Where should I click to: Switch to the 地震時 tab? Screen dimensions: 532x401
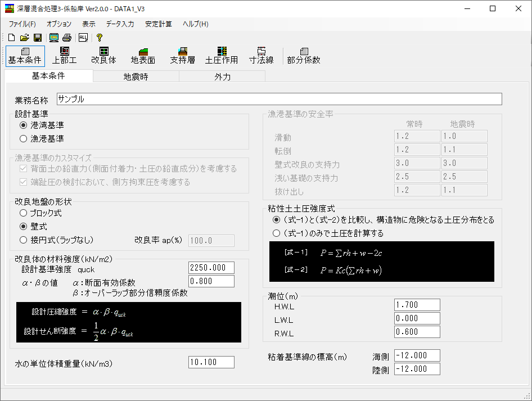point(136,77)
